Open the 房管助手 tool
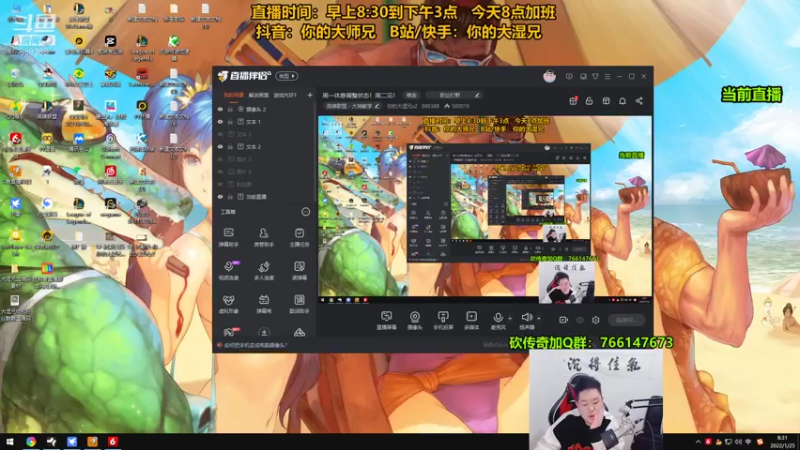 [x=264, y=237]
